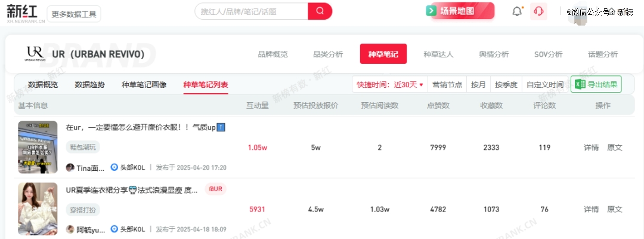Switch to 品类分析 tab
644x239 pixels.
[328, 54]
